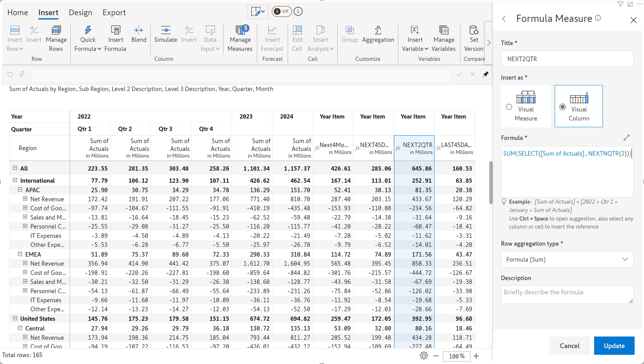Toggle the performance mode Off switch
Screen dimensions: 644x364
tap(281, 11)
